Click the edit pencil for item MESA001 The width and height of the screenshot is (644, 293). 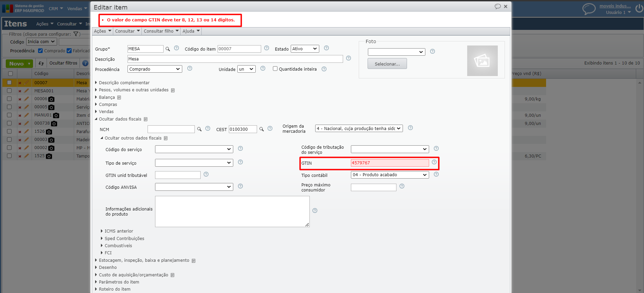[27, 91]
